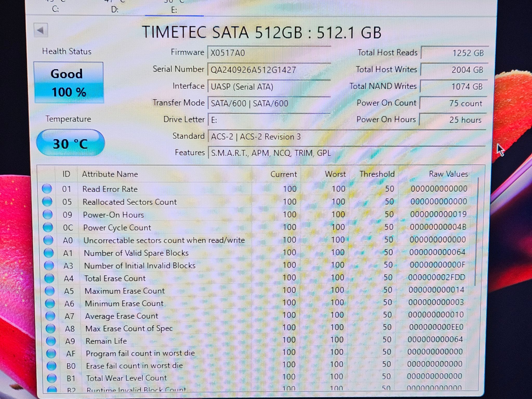The image size is (532, 399).
Task: Click the Standard field ACS-2 Revision 3
Action: point(347,136)
